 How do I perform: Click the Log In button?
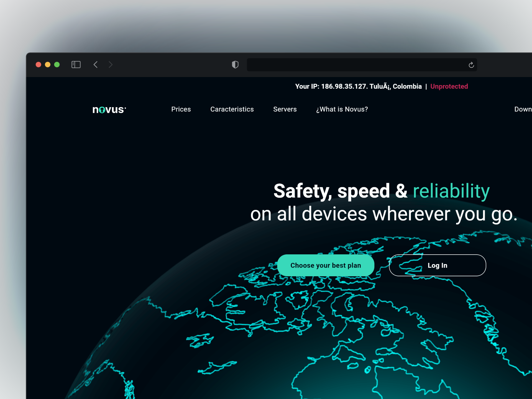437,265
